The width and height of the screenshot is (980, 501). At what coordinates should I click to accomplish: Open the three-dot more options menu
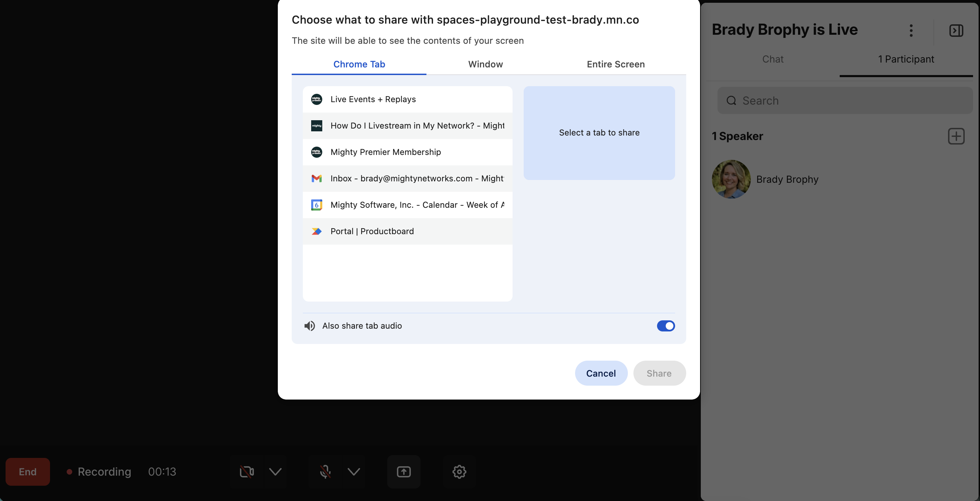(911, 31)
